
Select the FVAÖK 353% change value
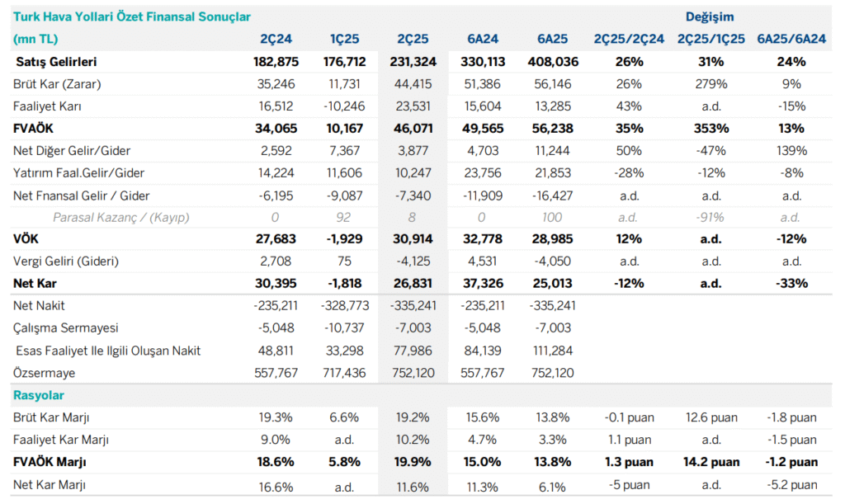click(711, 128)
